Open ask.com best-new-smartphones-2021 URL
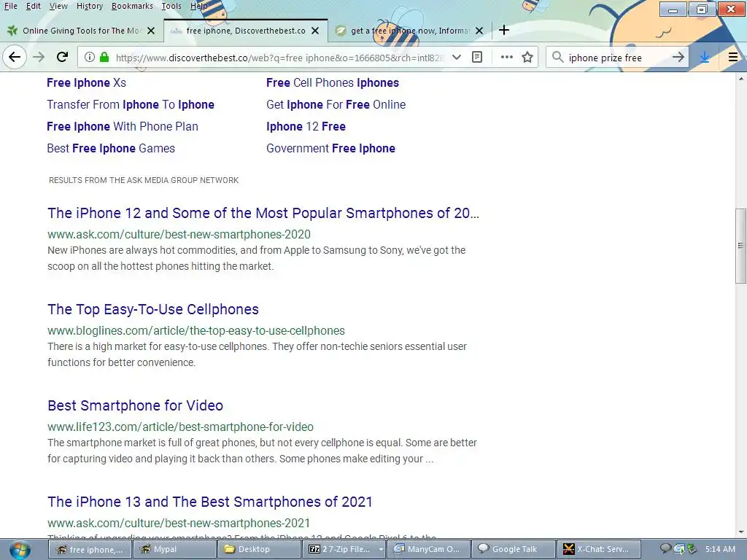This screenshot has width=747, height=560. [179, 523]
